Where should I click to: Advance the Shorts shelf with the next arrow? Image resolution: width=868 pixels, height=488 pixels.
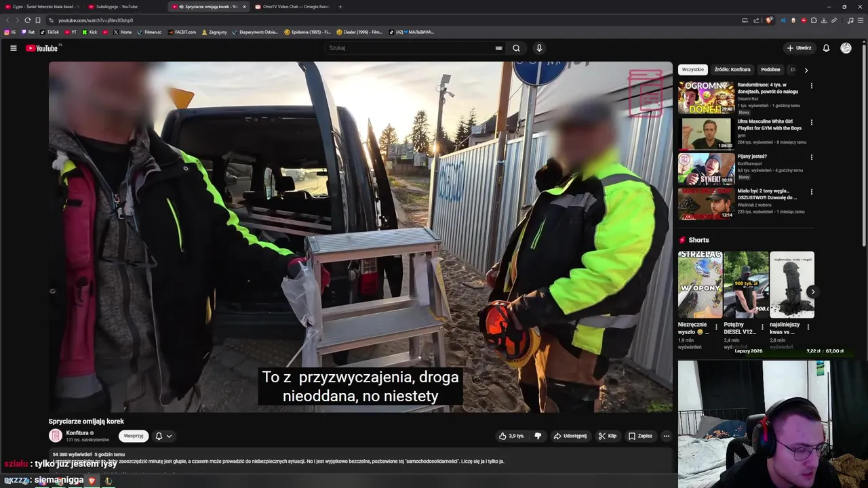(x=812, y=291)
